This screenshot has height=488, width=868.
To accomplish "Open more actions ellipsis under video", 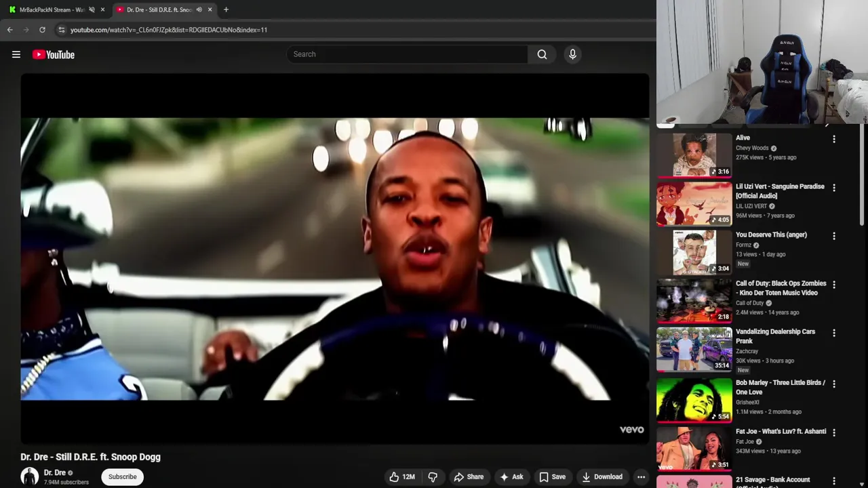I will click(641, 476).
